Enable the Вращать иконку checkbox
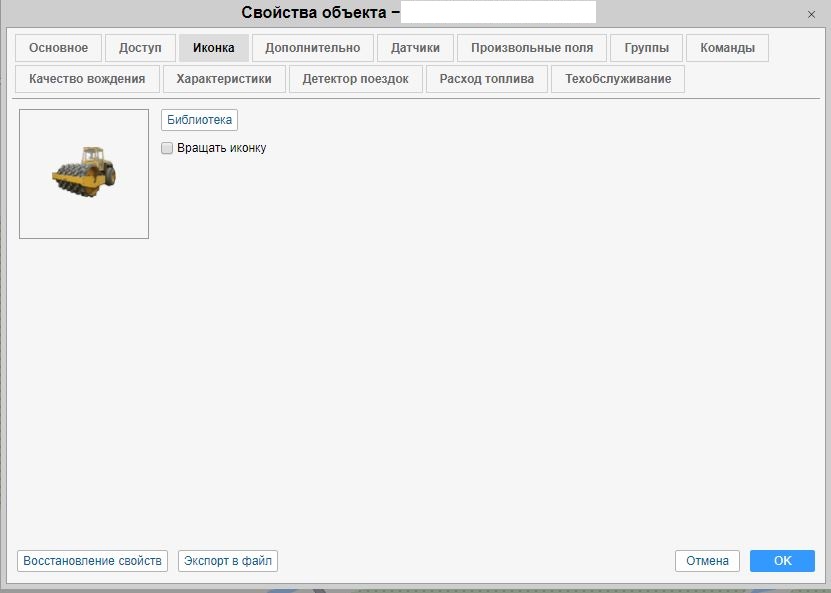 point(167,148)
